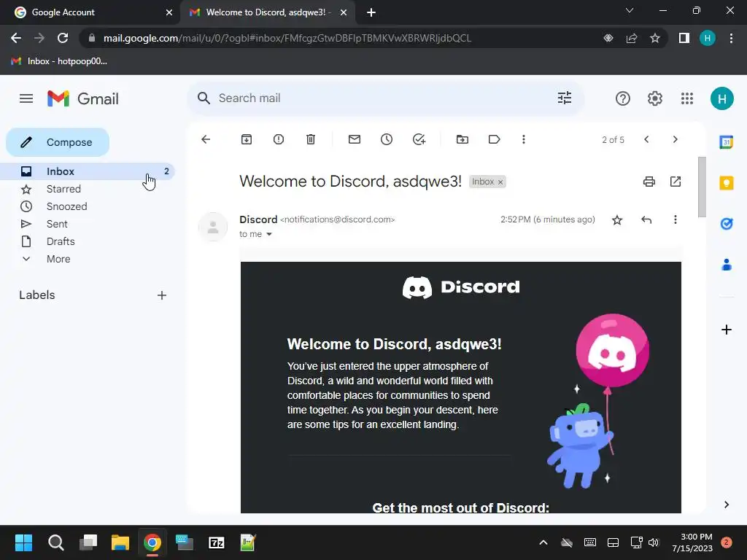
Task: Open Contacts side panel
Action: [x=726, y=264]
